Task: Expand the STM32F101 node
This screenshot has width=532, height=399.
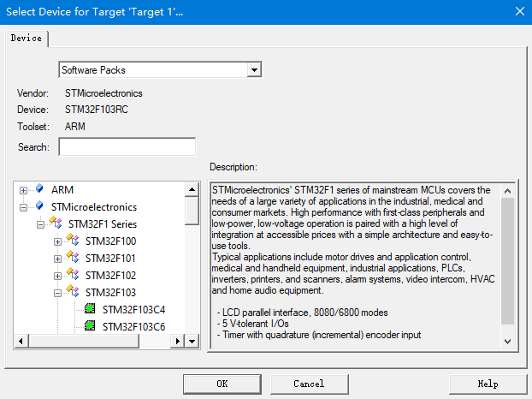Action: pyautogui.click(x=57, y=259)
